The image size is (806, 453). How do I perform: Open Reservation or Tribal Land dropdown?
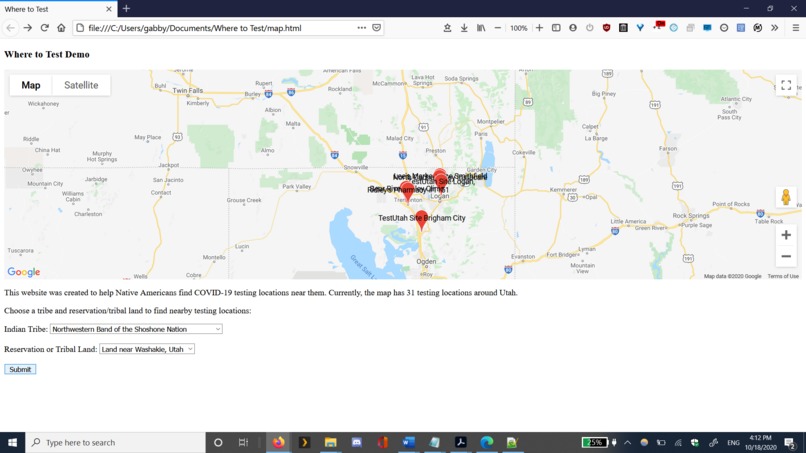coord(147,349)
